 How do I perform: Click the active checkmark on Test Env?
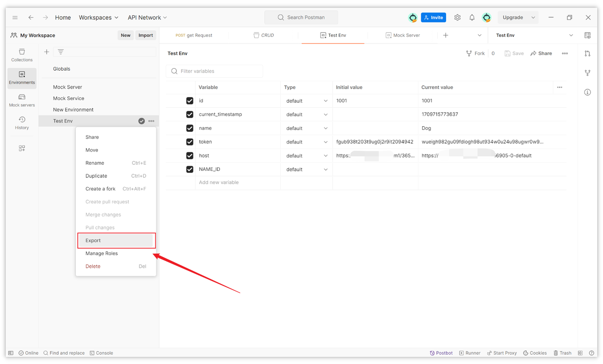(141, 121)
